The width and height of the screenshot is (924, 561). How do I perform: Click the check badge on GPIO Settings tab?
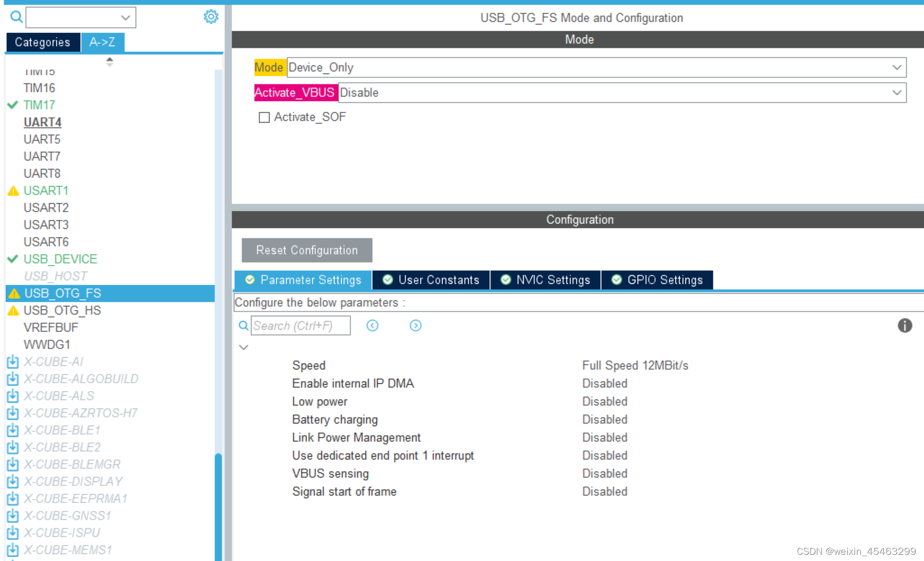tap(617, 279)
